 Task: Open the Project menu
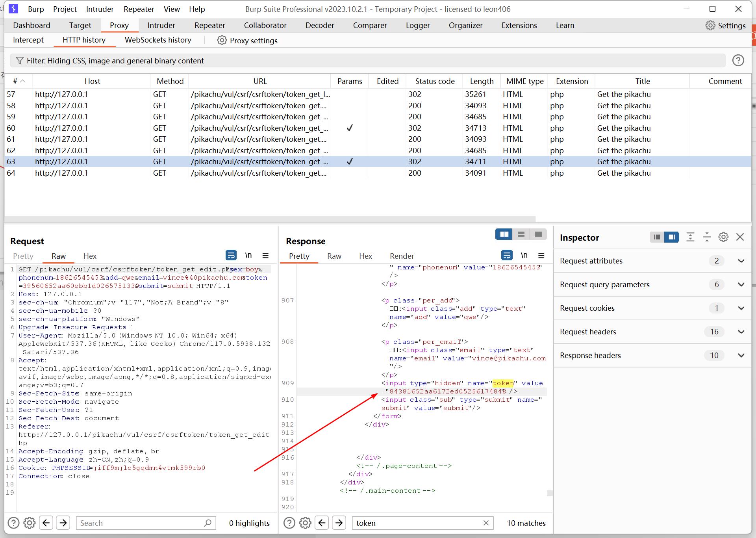tap(65, 9)
